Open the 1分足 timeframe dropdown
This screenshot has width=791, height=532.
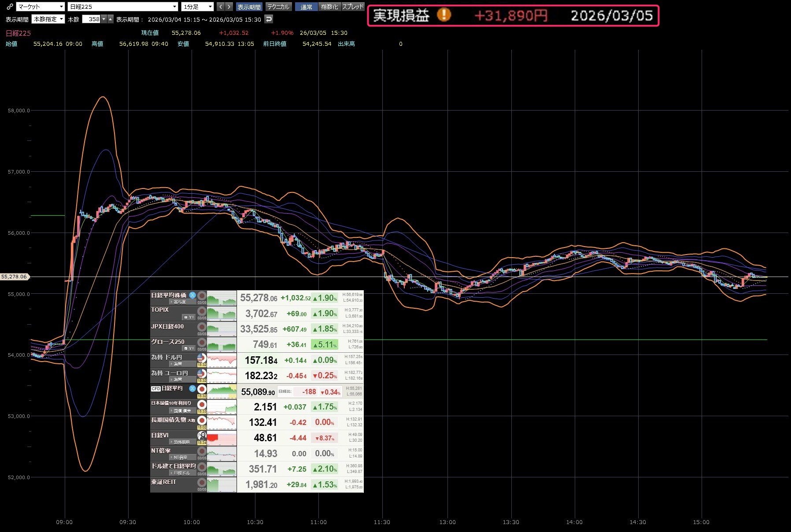pos(197,7)
